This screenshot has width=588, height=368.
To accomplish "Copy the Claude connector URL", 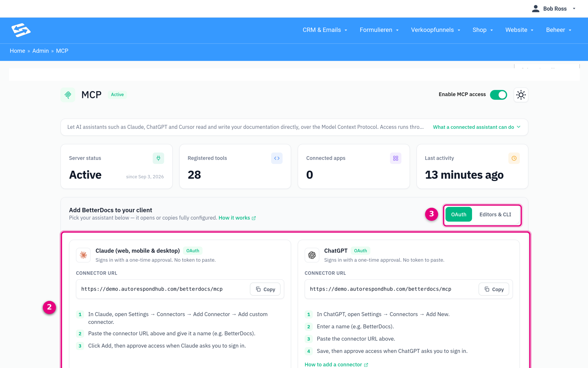I will [265, 289].
